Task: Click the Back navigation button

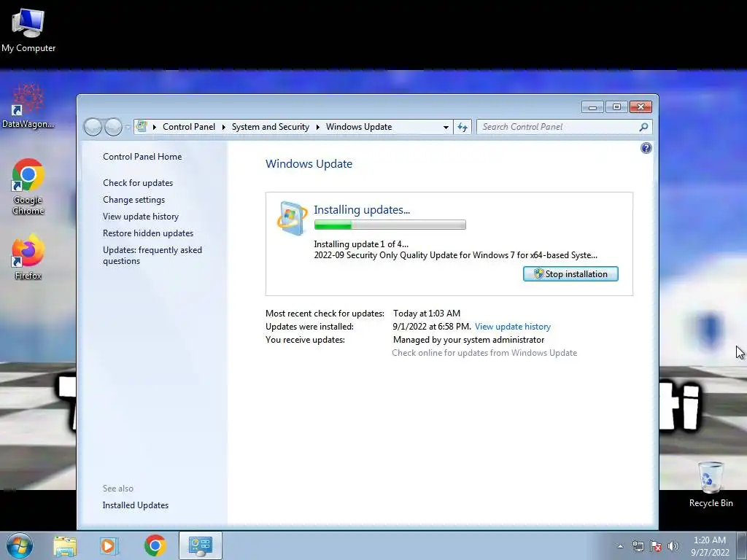Action: point(93,127)
